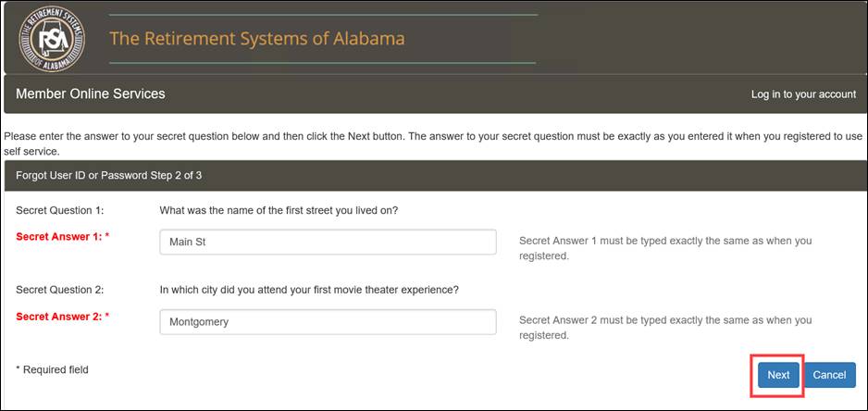Click the Secret Answer 1 input field
The height and width of the screenshot is (411, 868).
pos(328,242)
